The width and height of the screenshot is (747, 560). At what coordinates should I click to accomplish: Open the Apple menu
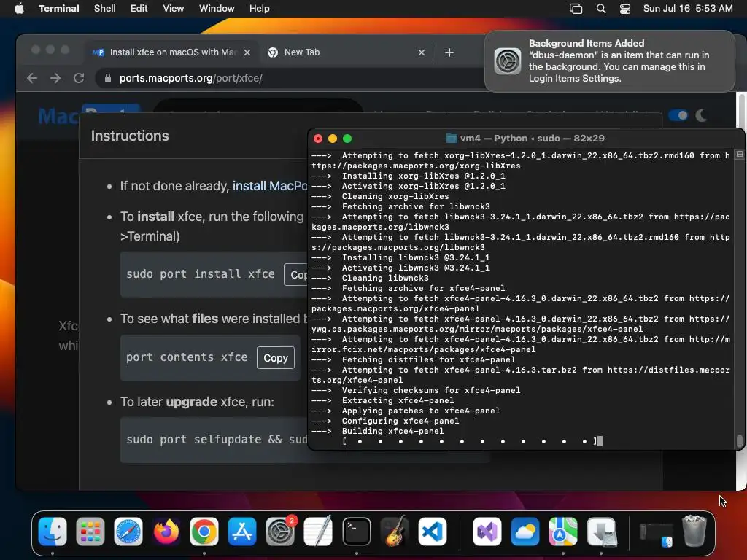(x=19, y=8)
